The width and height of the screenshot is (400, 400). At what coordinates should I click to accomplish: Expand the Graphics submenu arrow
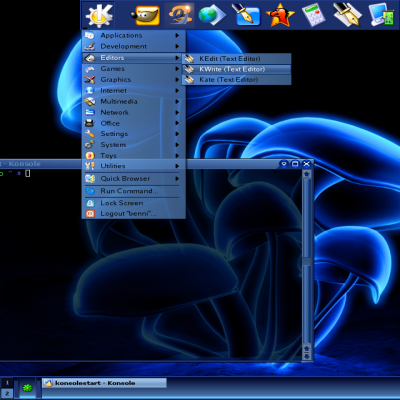[177, 80]
